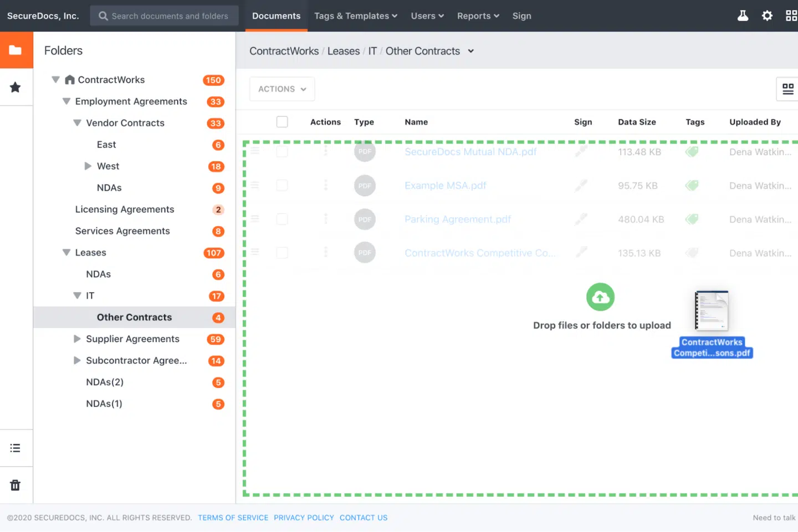Open the Reports menu
The image size is (798, 532).
tap(478, 16)
